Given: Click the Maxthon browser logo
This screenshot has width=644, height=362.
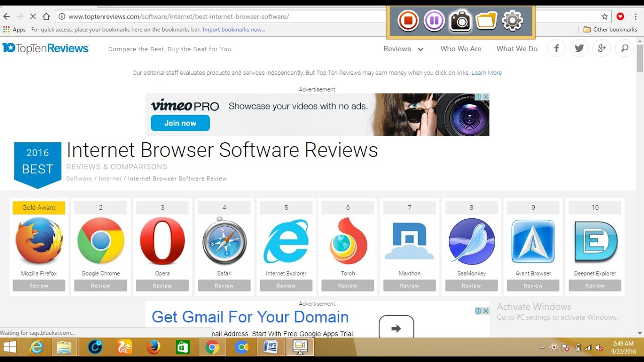Looking at the screenshot, I should [410, 241].
